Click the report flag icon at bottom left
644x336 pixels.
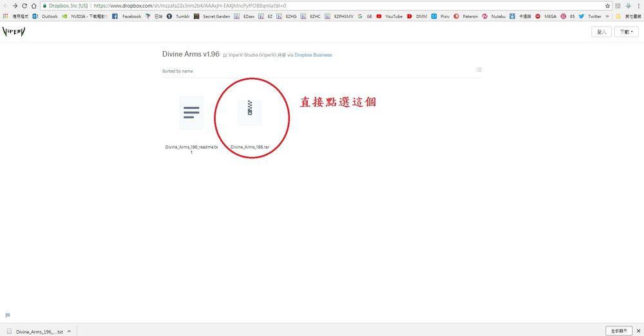8,315
